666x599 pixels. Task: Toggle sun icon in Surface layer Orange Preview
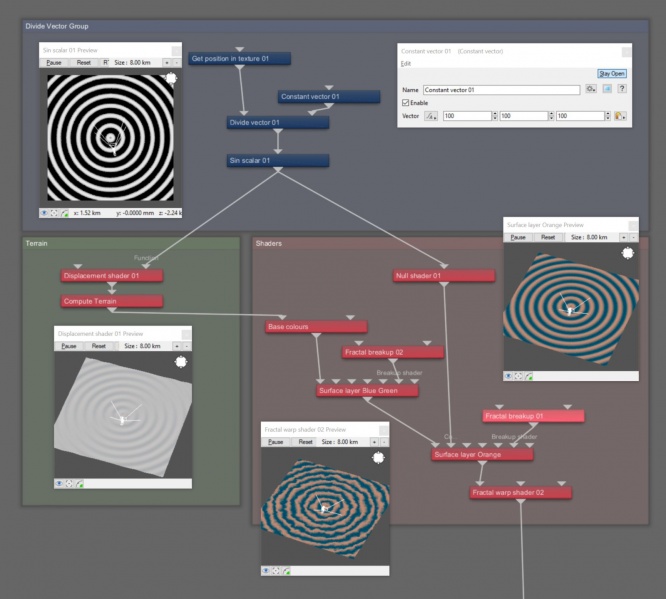pos(628,253)
